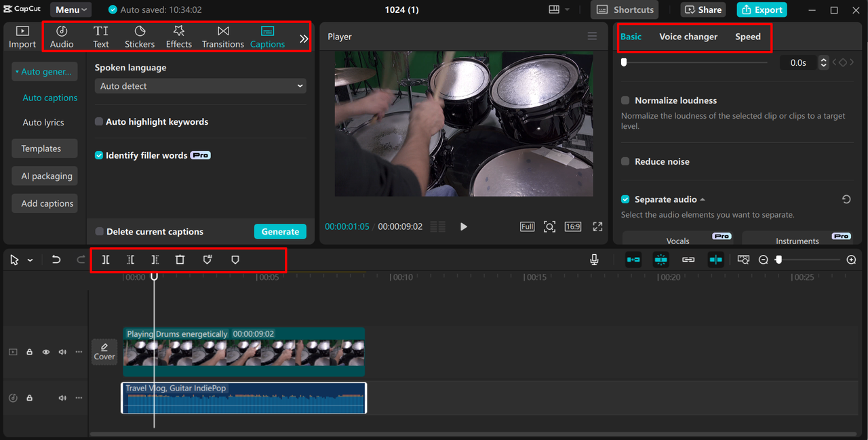Open the Transitions panel
868x440 pixels.
point(223,37)
